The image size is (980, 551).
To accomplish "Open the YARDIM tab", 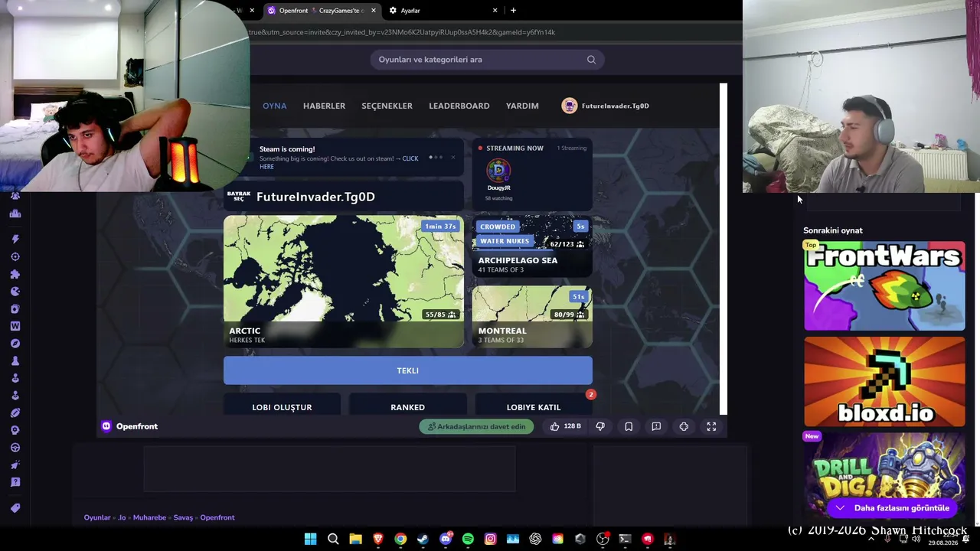I will (x=522, y=106).
